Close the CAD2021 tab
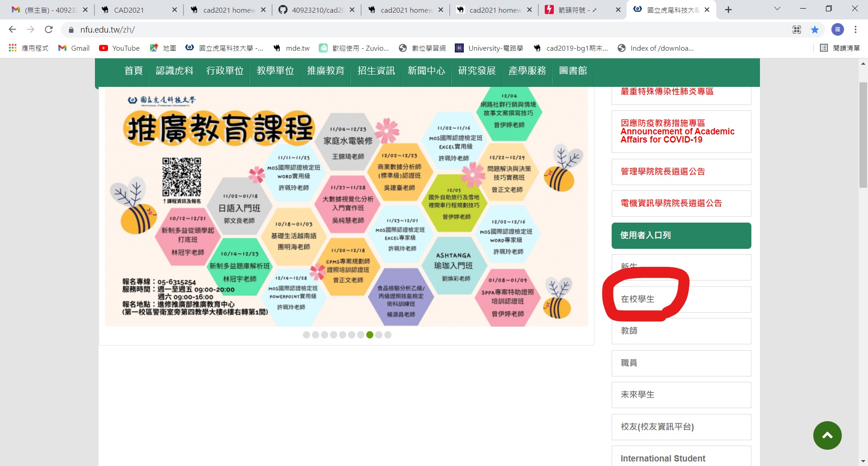Viewport: 868px width, 466px height. tap(175, 10)
